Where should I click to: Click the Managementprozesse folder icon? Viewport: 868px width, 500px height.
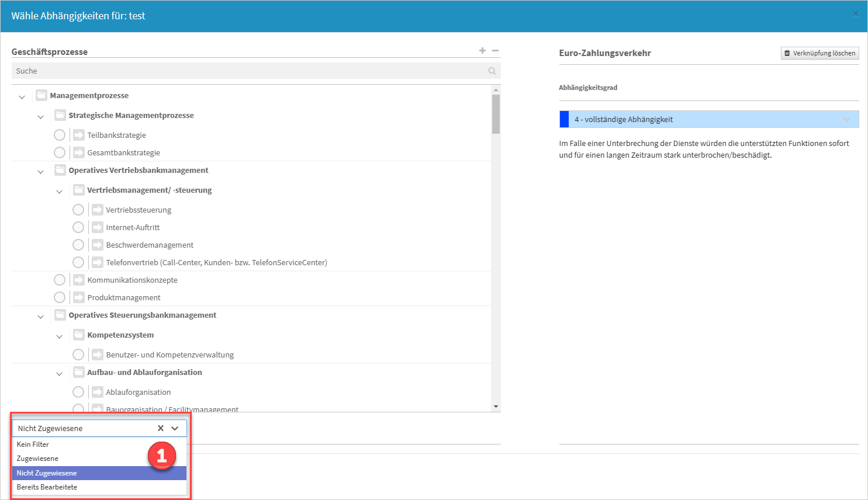click(x=42, y=95)
